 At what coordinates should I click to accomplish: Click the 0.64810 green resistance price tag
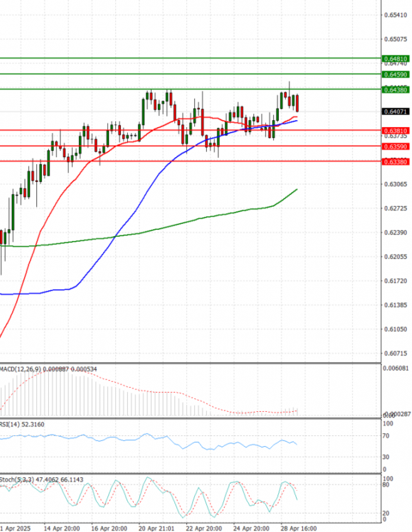coord(395,60)
